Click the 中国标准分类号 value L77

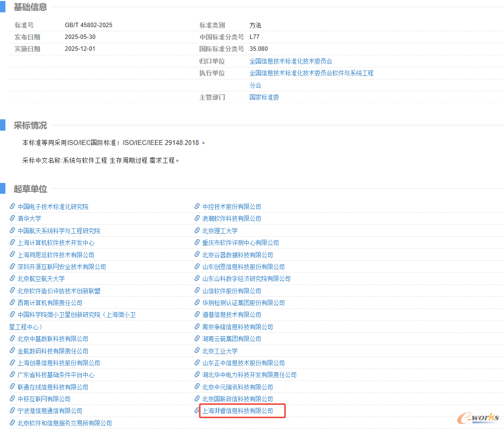[254, 37]
